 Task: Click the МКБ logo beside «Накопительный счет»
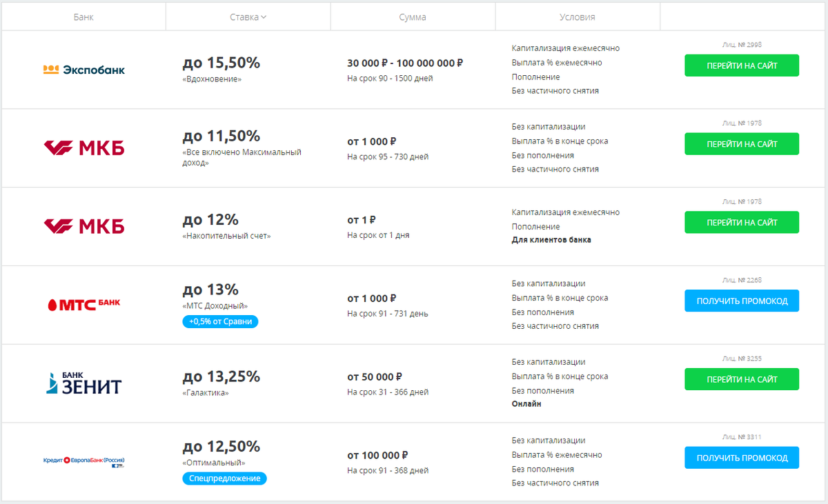pyautogui.click(x=83, y=226)
